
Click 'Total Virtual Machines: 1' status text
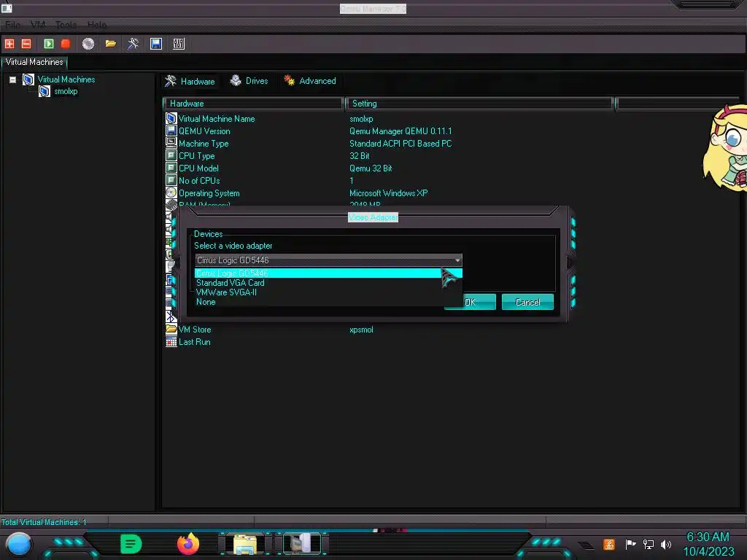(44, 522)
